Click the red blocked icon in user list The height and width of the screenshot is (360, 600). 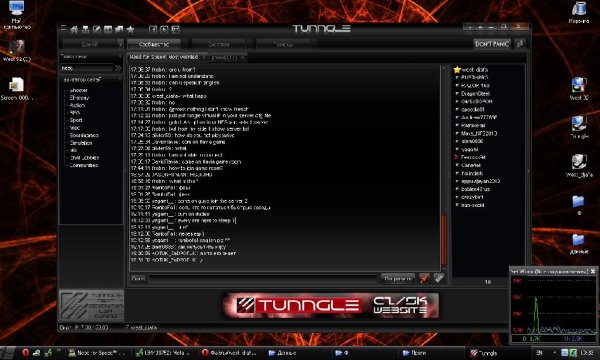(457, 157)
